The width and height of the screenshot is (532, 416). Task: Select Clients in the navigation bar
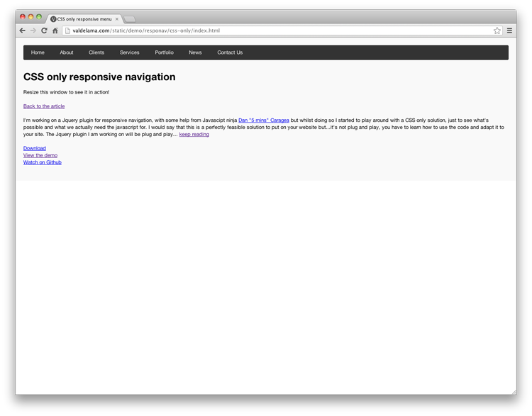click(x=96, y=52)
